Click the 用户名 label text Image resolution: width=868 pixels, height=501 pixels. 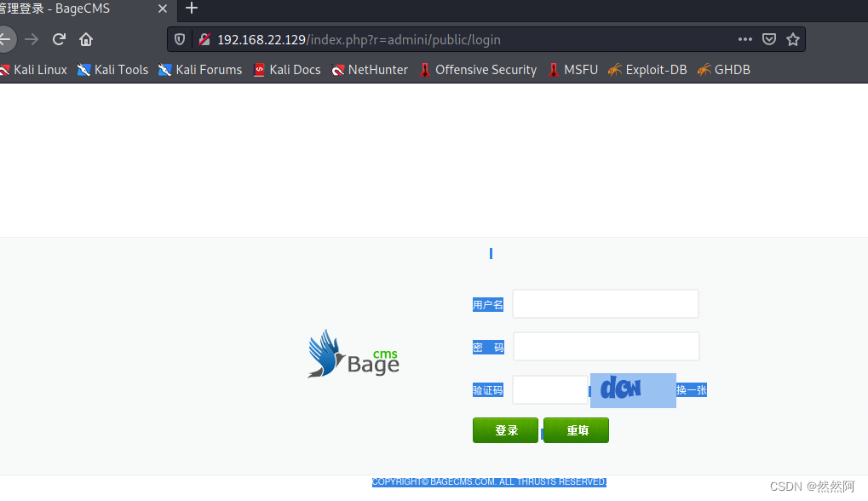[x=488, y=304]
